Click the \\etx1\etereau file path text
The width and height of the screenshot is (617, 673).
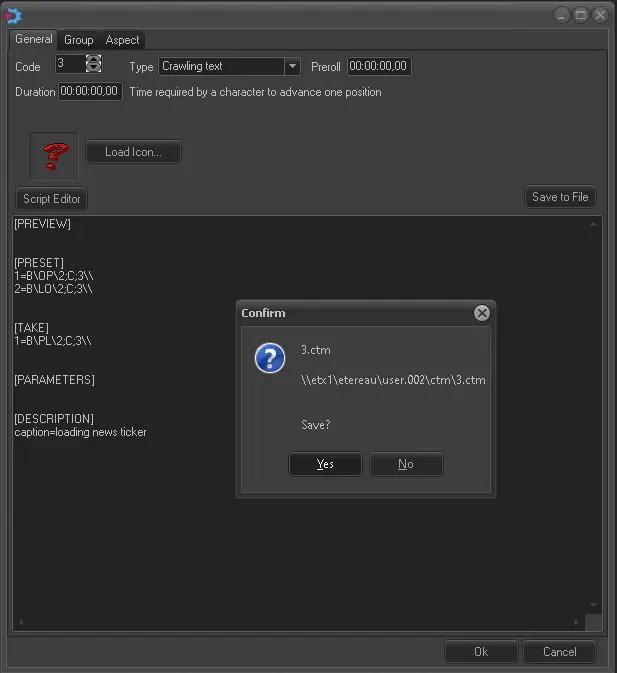tap(393, 380)
